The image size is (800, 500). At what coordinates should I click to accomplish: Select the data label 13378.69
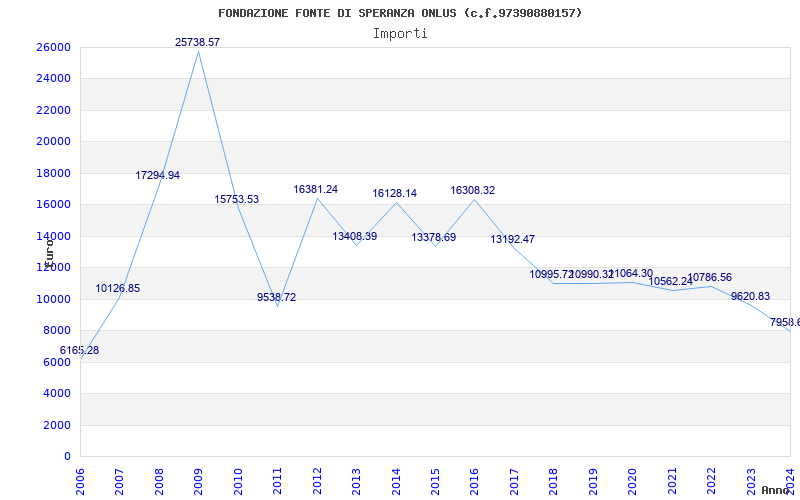[x=434, y=237]
